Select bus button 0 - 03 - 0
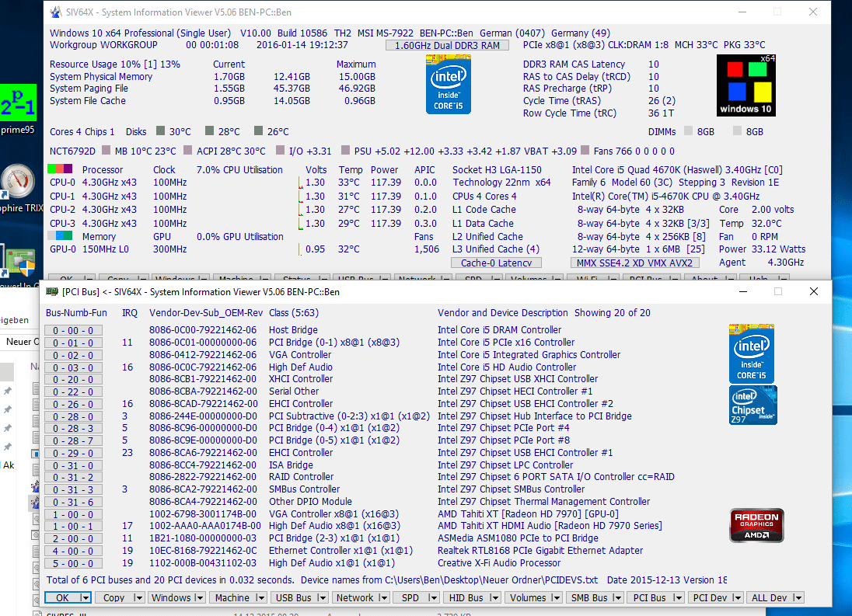Image resolution: width=852 pixels, height=616 pixels. coord(73,367)
